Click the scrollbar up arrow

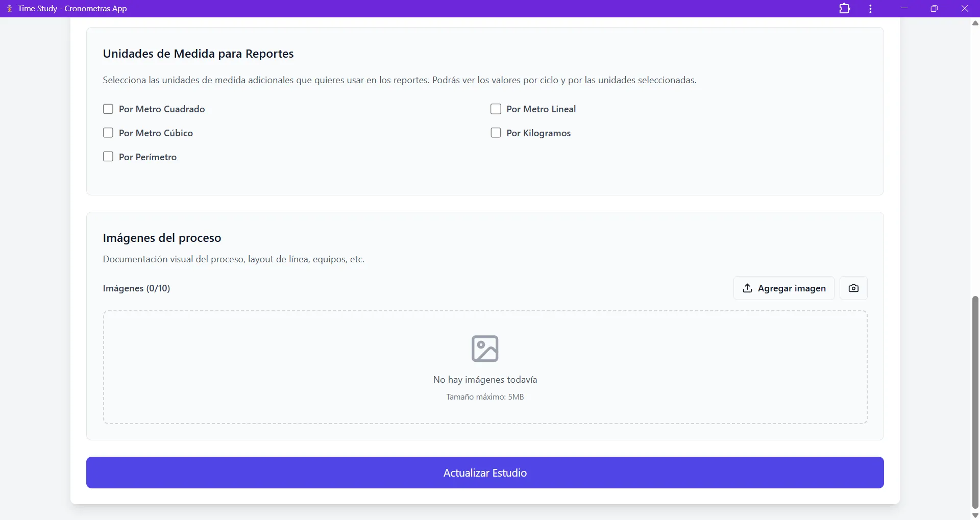pos(975,23)
